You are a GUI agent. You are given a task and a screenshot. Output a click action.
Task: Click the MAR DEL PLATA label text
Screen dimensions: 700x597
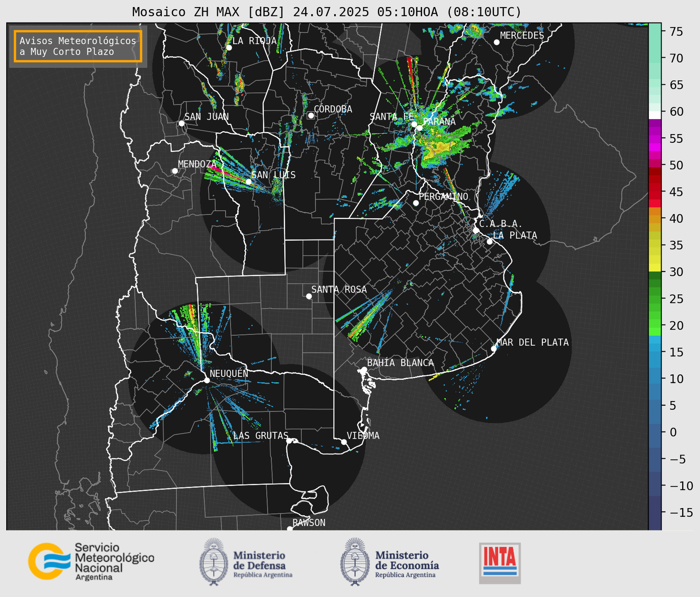[533, 343]
